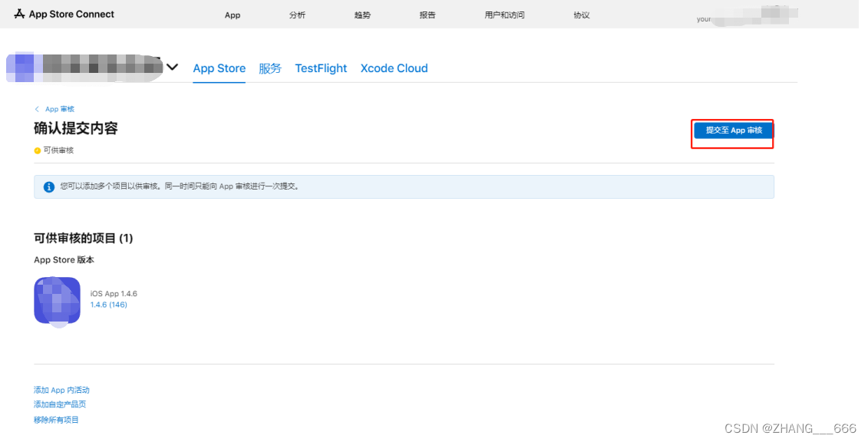Click the 可供审核的项目 (1) heading
The height and width of the screenshot is (442, 868).
coord(84,238)
